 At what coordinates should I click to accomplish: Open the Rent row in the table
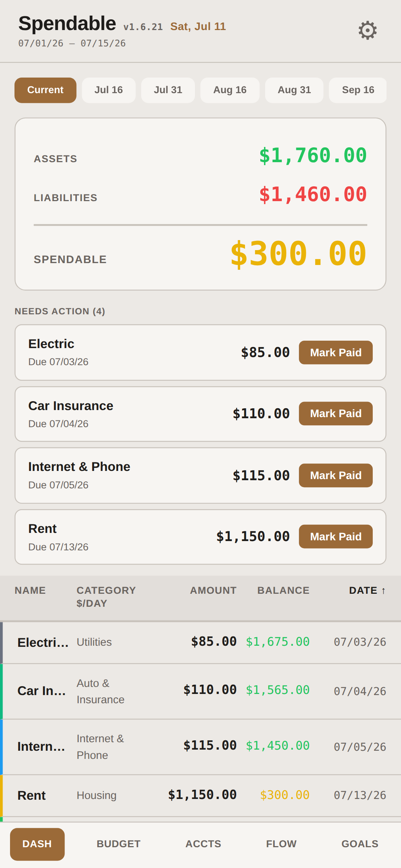(x=200, y=795)
